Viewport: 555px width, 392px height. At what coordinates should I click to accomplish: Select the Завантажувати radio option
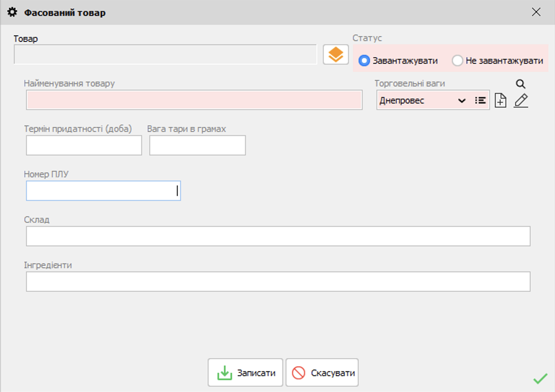(364, 60)
